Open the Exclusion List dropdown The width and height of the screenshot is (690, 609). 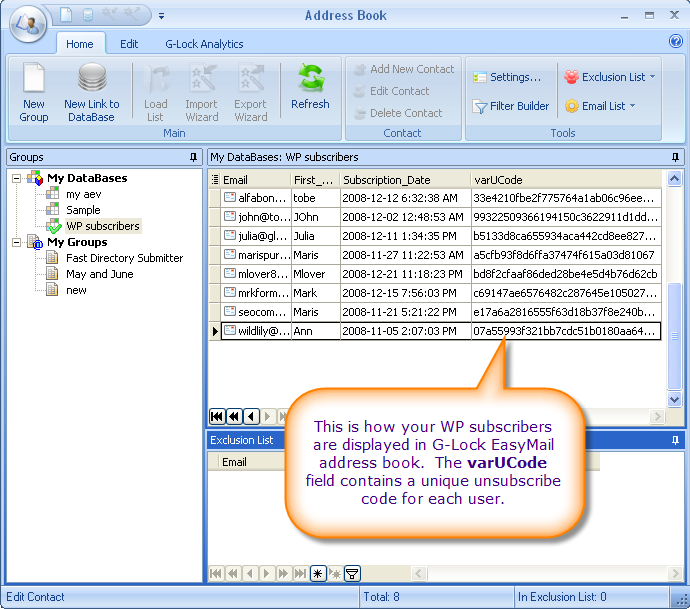pyautogui.click(x=610, y=77)
